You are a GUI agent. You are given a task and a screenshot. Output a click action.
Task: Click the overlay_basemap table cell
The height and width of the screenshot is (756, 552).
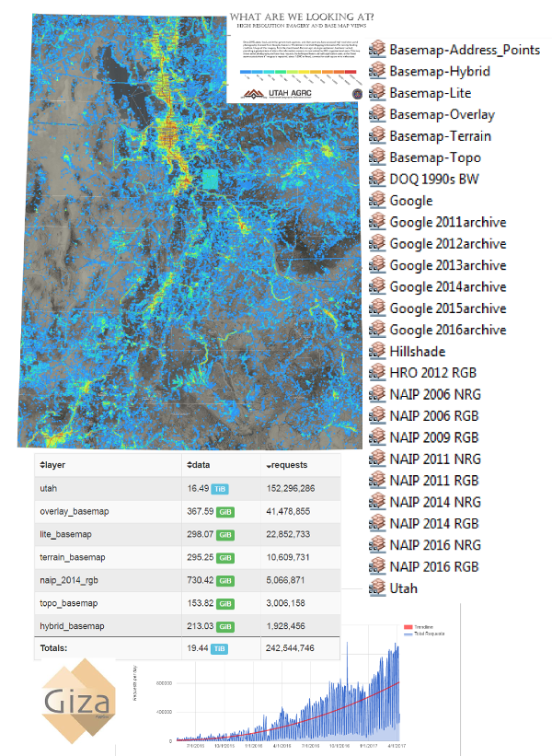point(108,512)
